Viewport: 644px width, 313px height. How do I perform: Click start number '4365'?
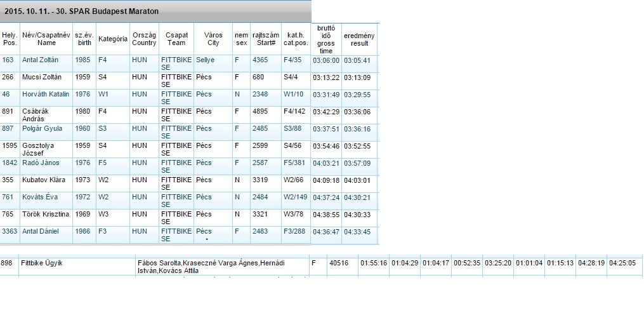260,60
